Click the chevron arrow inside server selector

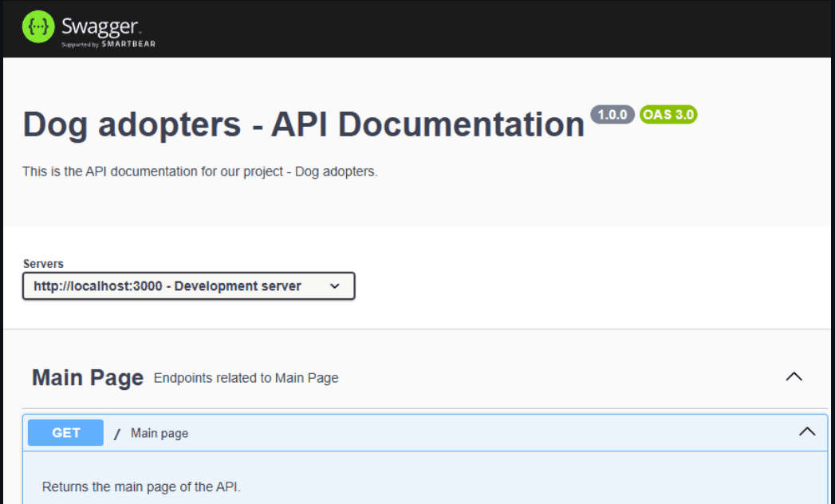(x=335, y=286)
